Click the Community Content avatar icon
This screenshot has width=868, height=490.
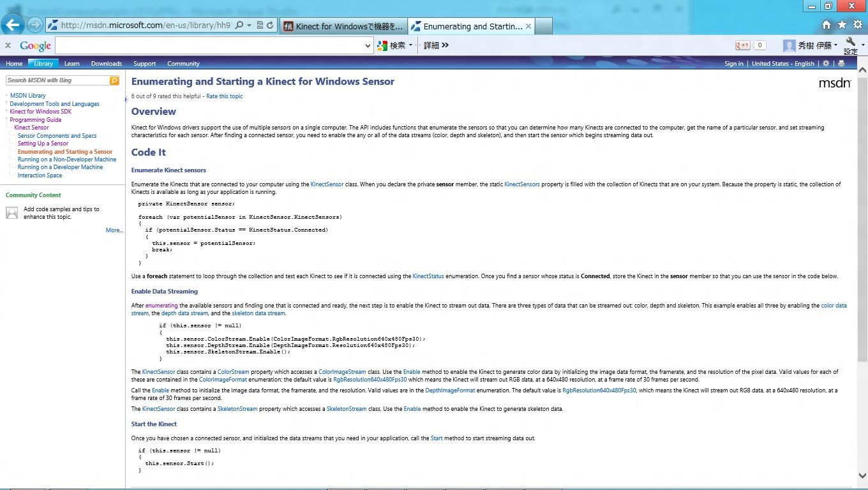click(12, 213)
